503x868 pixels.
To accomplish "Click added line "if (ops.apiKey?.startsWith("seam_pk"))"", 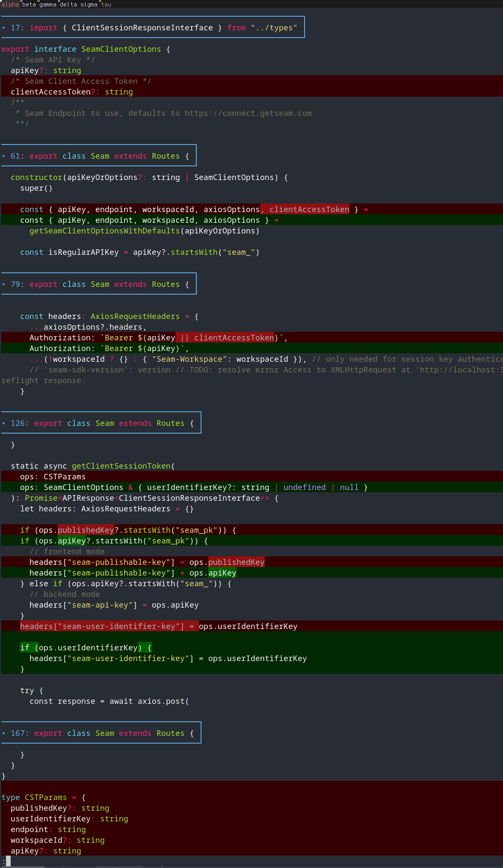I will [x=114, y=541].
